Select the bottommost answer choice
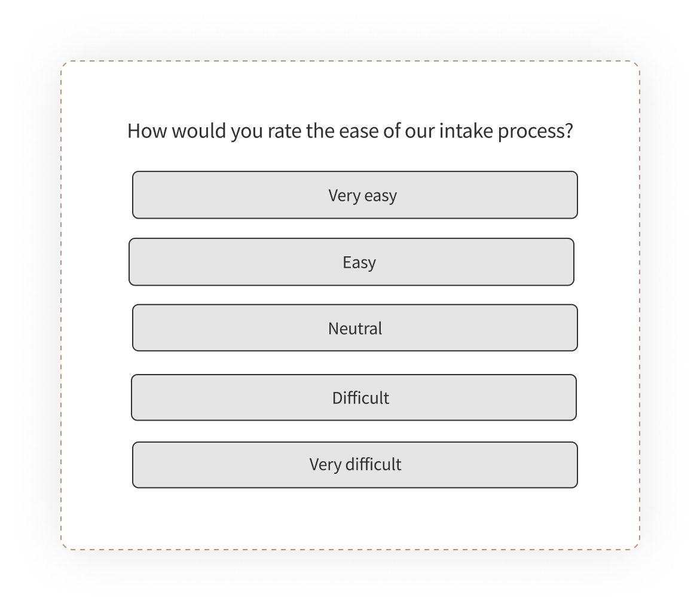Viewport: 700px width, 610px height. point(354,465)
